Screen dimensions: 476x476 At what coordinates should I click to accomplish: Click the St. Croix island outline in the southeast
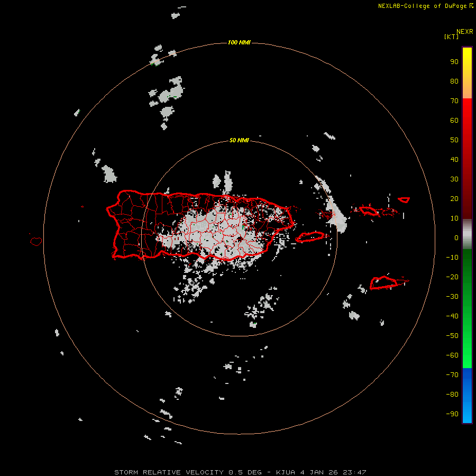click(383, 282)
